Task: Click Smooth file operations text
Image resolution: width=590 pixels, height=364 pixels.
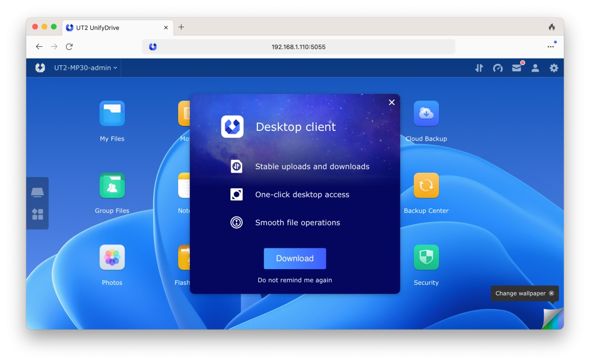Action: (x=298, y=223)
